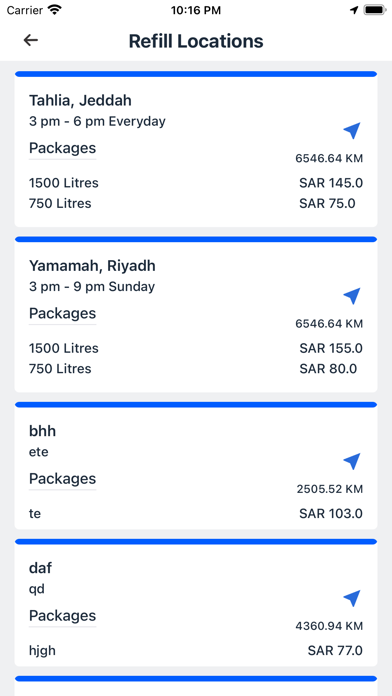The height and width of the screenshot is (696, 392).
Task: Choose 750 Litres package SAR 75.0
Action: coord(196,203)
